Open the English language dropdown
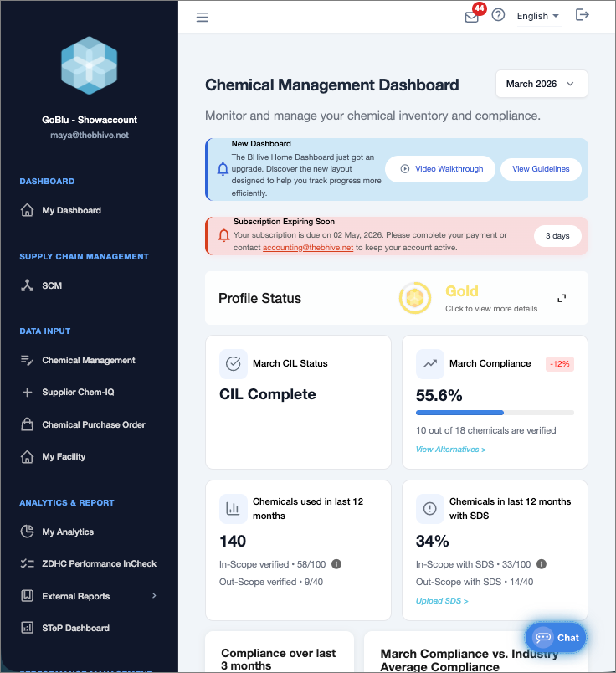The image size is (616, 673). click(x=538, y=16)
